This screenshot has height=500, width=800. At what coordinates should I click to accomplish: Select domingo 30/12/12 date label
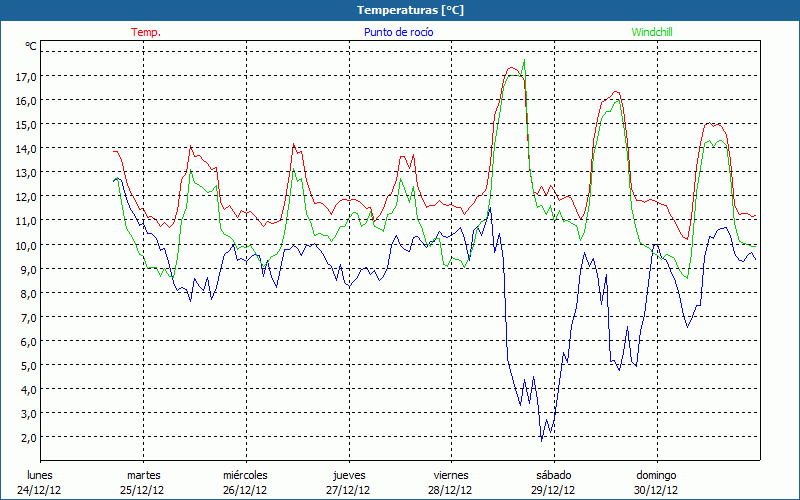(x=657, y=482)
